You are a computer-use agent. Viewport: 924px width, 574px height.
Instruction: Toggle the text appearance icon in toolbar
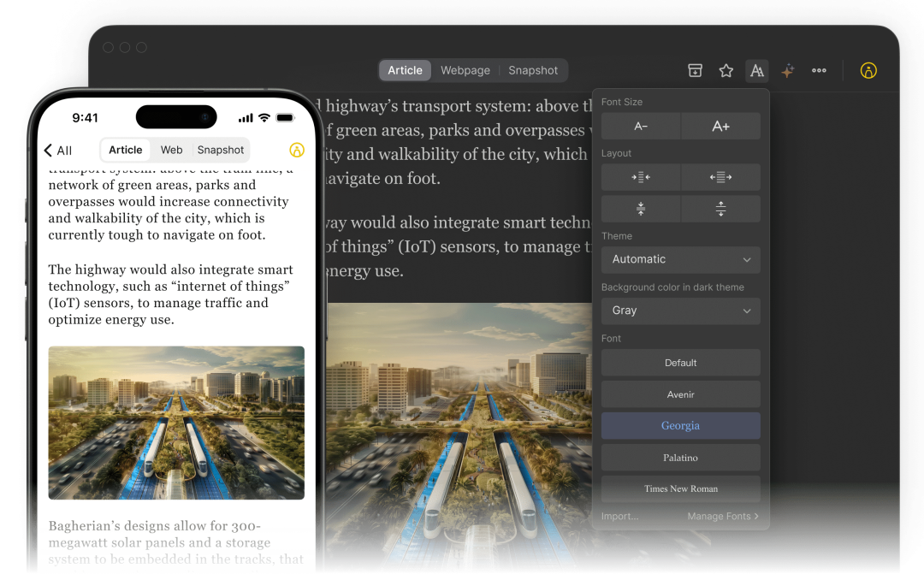(756, 71)
